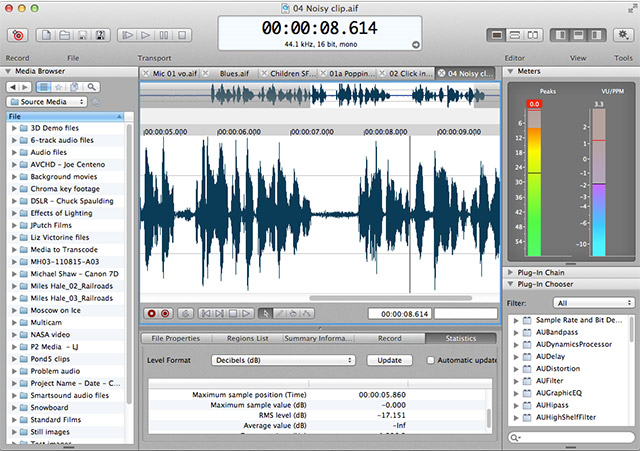Image resolution: width=640 pixels, height=451 pixels.
Task: Go back in Media Browser
Action: [13, 87]
